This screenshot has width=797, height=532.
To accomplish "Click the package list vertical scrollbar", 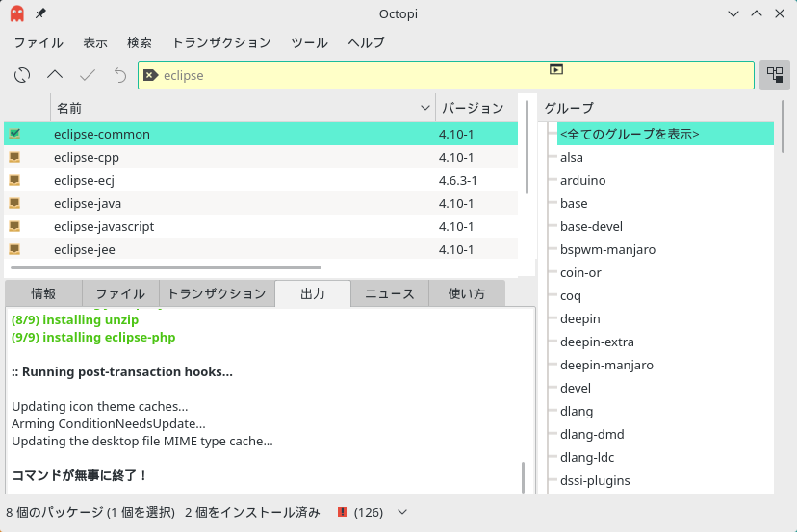I will pyautogui.click(x=527, y=147).
